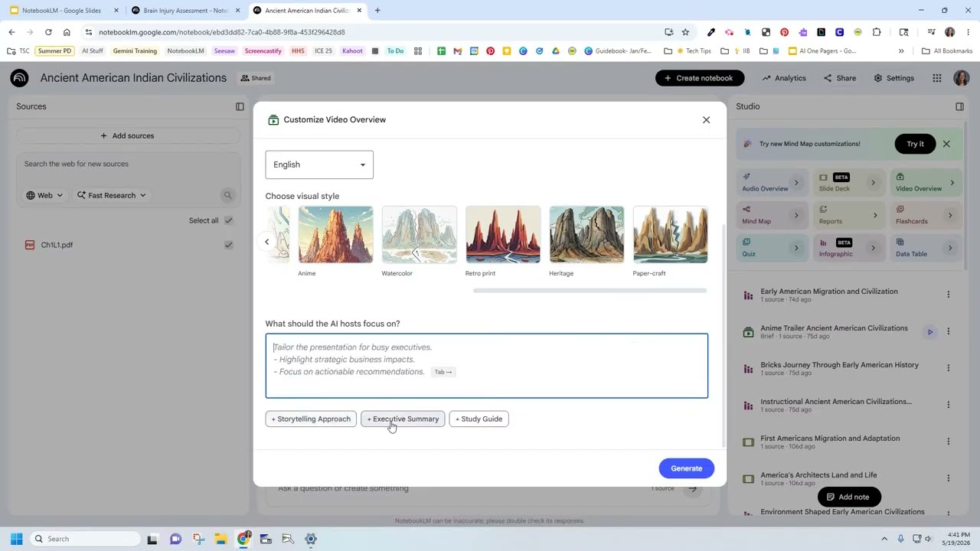Open Audio Overview customization arrow
Image resolution: width=980 pixels, height=551 pixels.
pos(796,183)
